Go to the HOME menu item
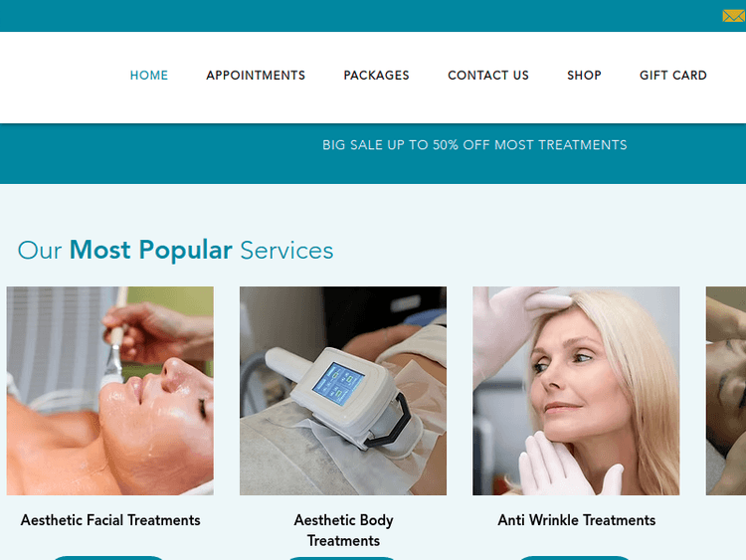This screenshot has width=746, height=560. pyautogui.click(x=149, y=76)
